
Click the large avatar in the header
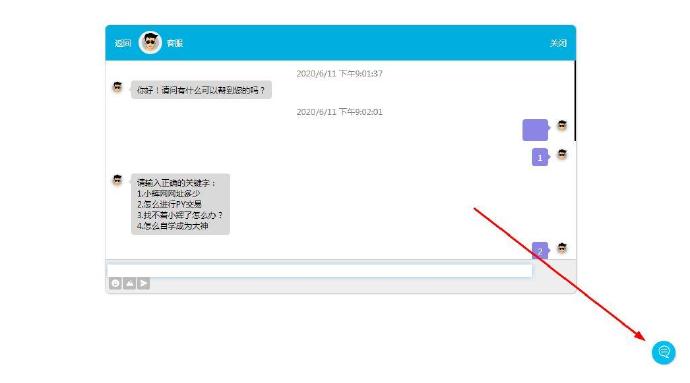pyautogui.click(x=150, y=43)
